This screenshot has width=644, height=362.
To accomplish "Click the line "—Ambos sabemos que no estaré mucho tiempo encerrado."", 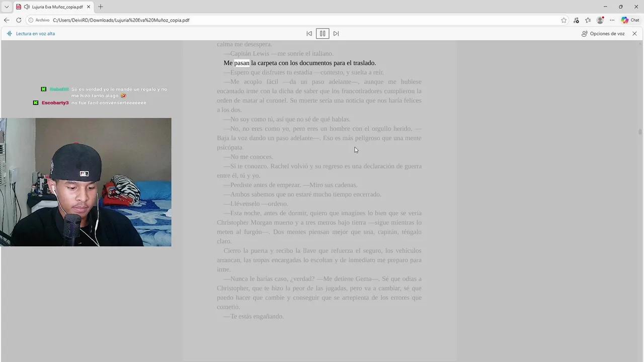I will click(x=302, y=194).
